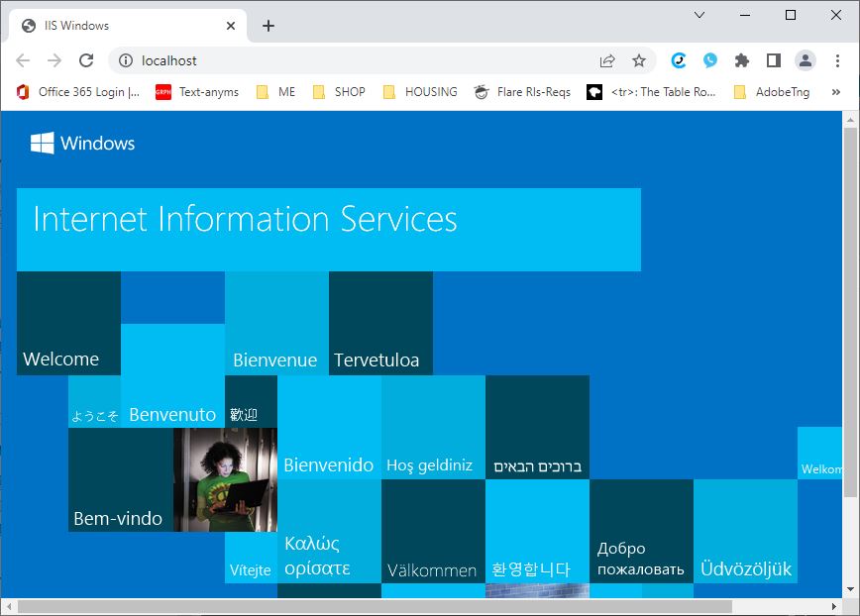Reload the localhost page
This screenshot has height=616, width=860.
87,59
